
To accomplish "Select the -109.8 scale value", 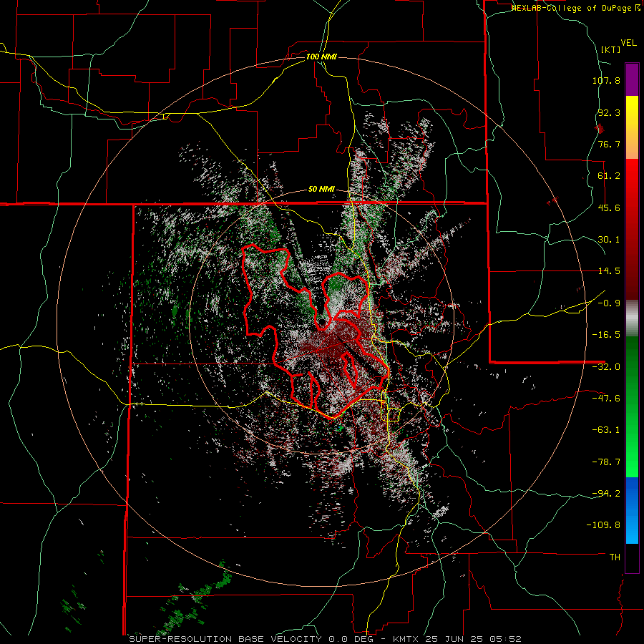I will [x=603, y=525].
